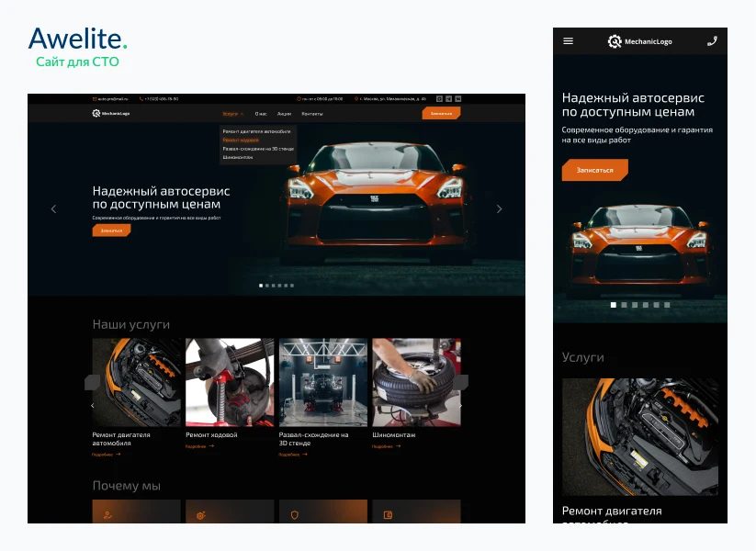The image size is (756, 551).
Task: Open the engine repair thumbnail in desktop services
Action: tap(137, 382)
